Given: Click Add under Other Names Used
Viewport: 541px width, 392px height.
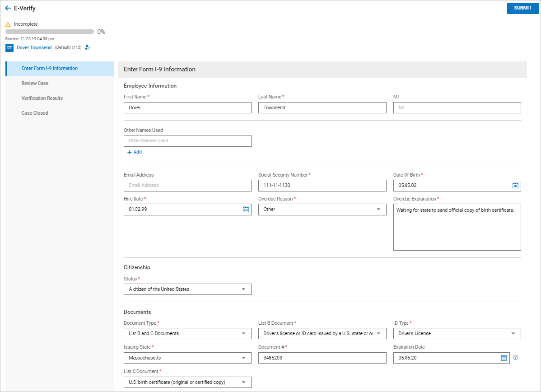Looking at the screenshot, I should [135, 152].
